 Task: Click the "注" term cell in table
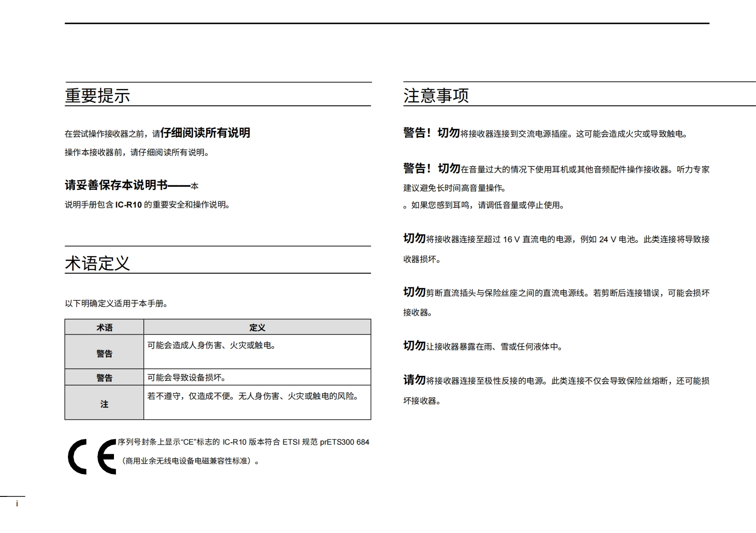click(104, 404)
